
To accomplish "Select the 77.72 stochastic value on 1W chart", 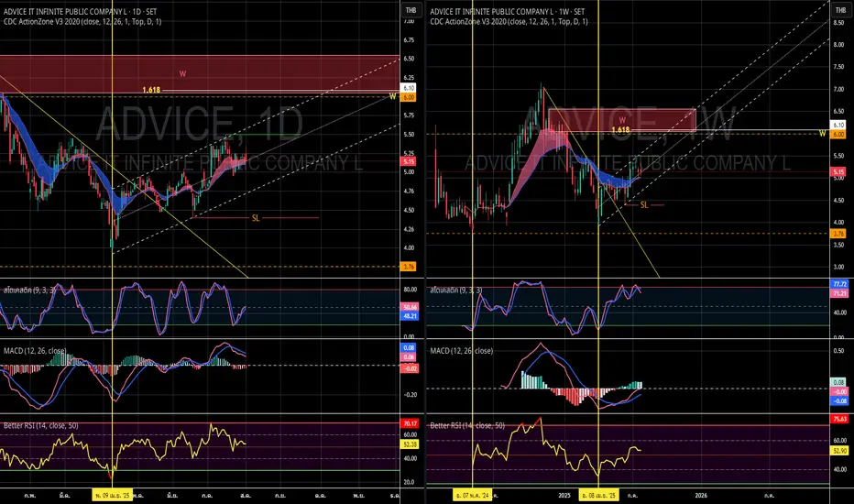I will (x=839, y=284).
